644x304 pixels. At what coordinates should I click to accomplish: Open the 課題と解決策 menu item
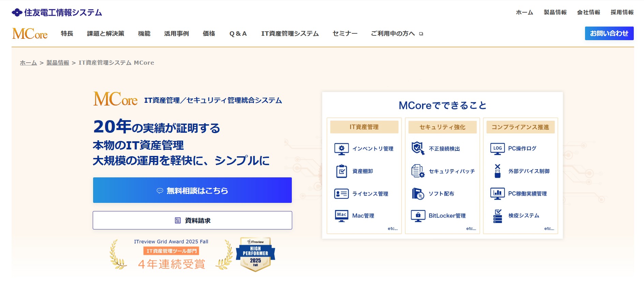click(x=106, y=33)
